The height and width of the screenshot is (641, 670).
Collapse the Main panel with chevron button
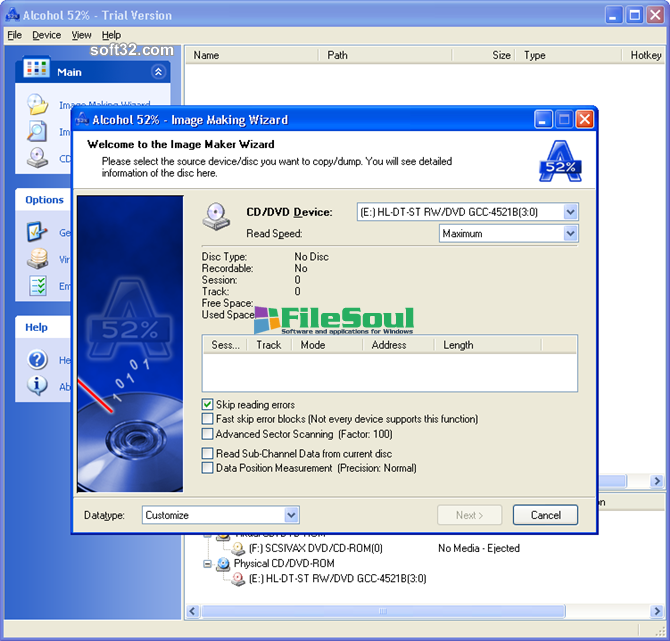point(158,72)
